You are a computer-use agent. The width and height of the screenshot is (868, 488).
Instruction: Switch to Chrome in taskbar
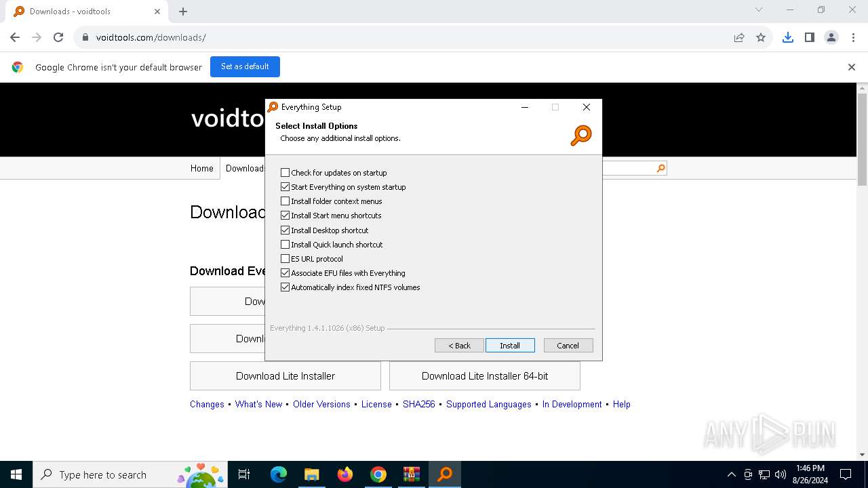(378, 474)
